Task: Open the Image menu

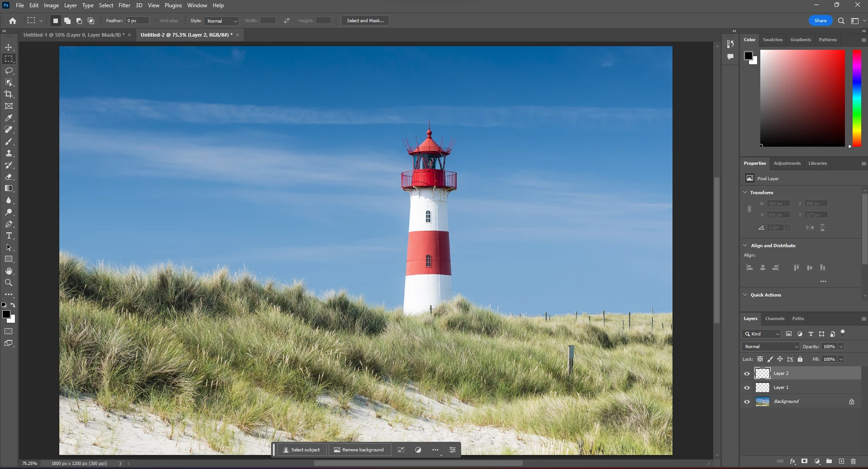Action: tap(51, 5)
